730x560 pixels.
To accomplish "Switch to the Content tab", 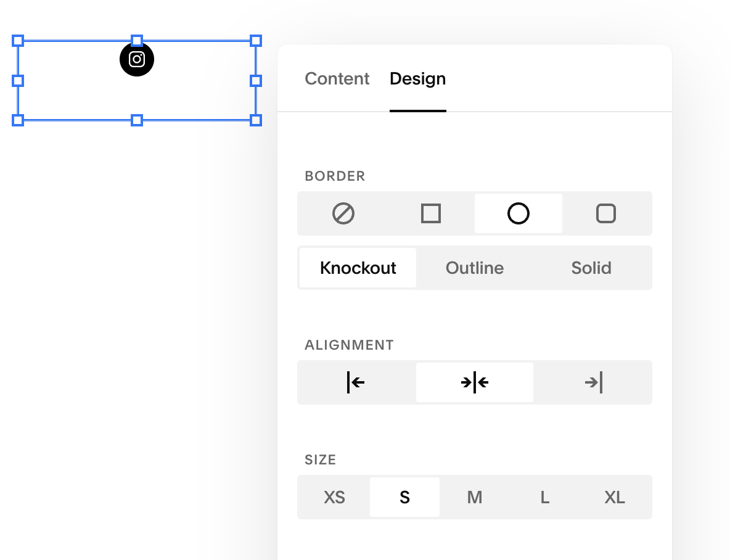I will tap(337, 79).
